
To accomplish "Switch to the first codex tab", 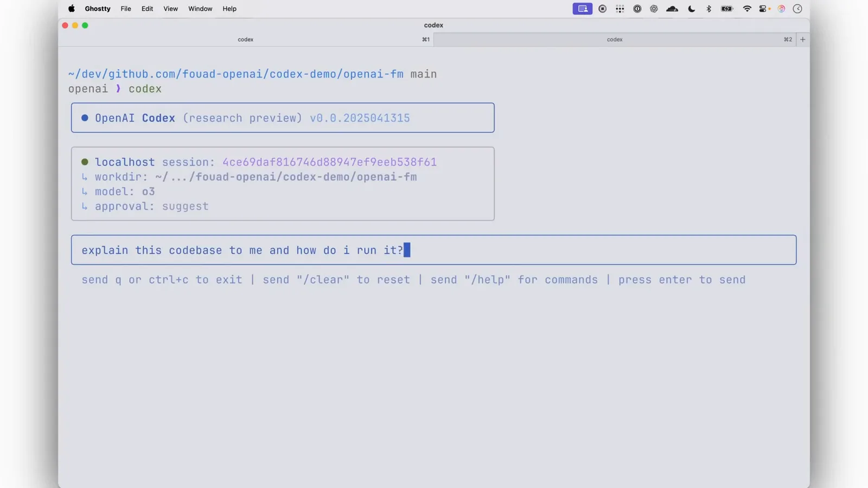I will click(x=246, y=40).
